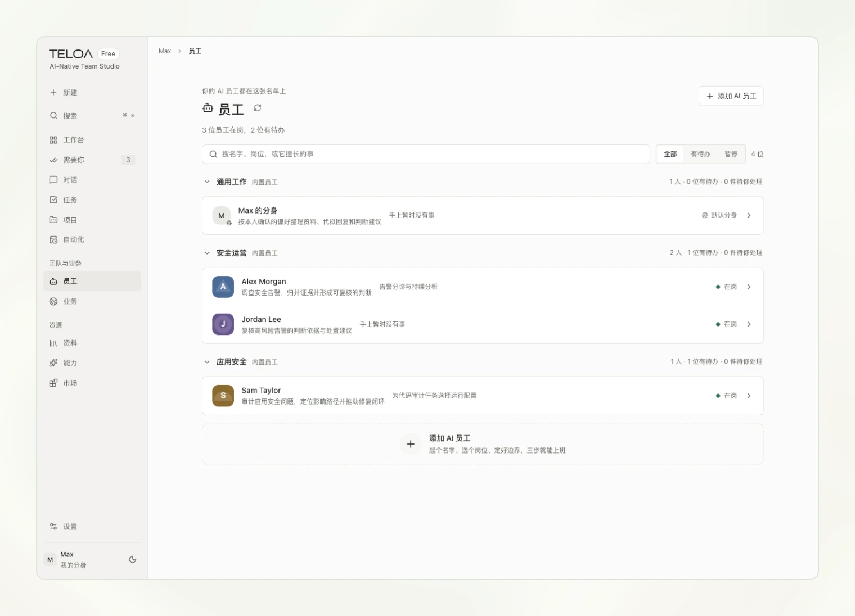Collapse the 通用工作 group
The width and height of the screenshot is (855, 616).
pyautogui.click(x=207, y=182)
